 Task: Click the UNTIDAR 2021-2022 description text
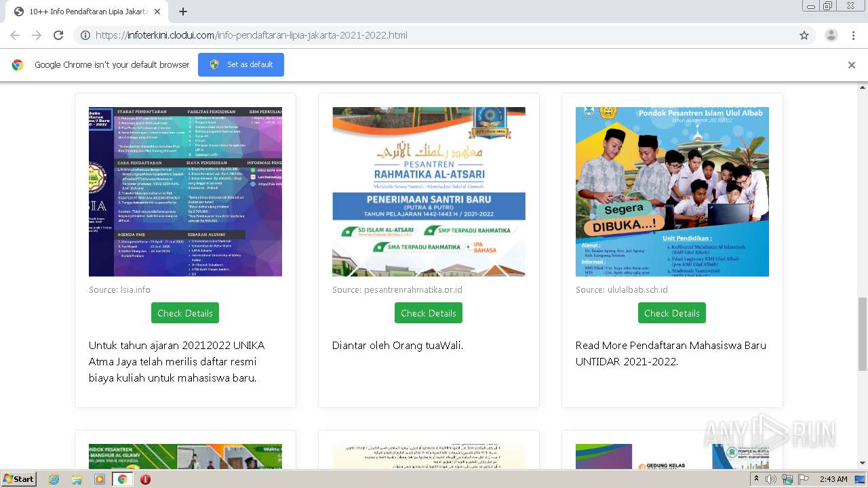click(671, 353)
